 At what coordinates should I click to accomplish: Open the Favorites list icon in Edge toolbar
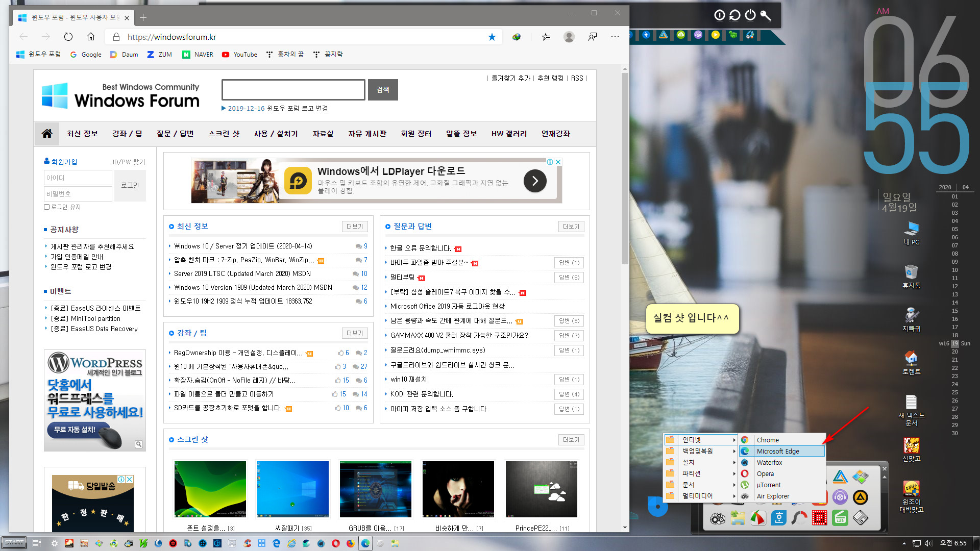click(546, 37)
